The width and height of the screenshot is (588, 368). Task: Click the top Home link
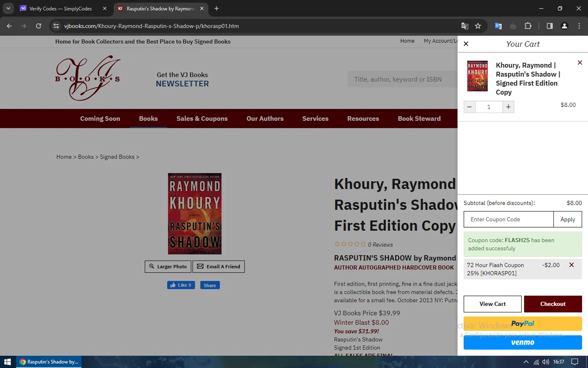407,41
